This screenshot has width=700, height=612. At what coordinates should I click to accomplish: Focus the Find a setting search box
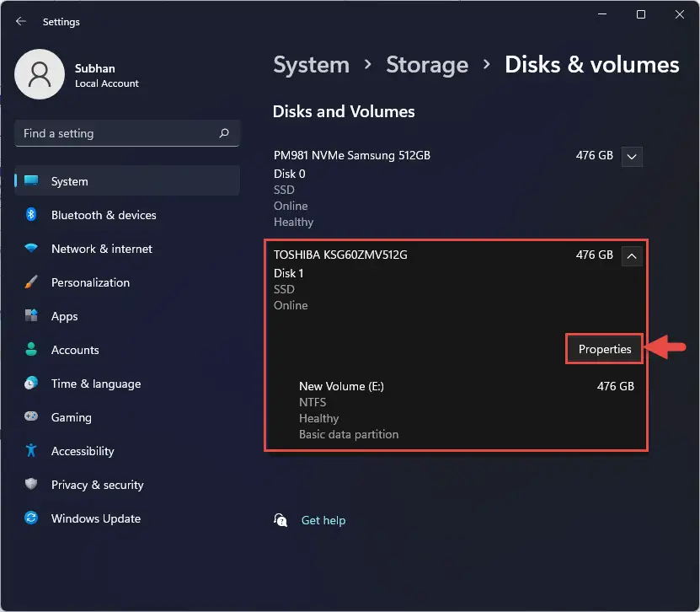(x=127, y=133)
